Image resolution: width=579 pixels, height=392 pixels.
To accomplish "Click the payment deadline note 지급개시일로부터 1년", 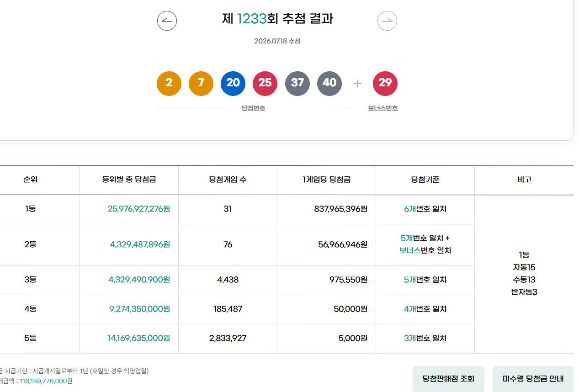I will pos(60,371).
